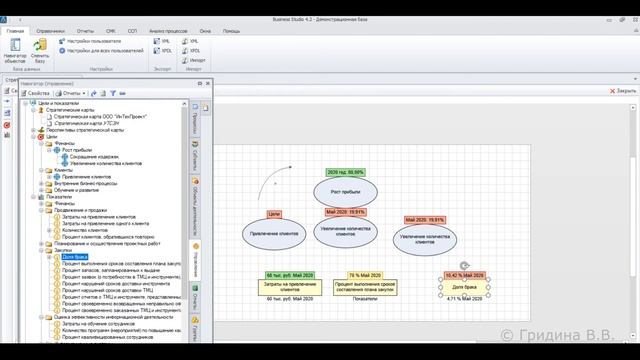Click the Navigator refresh arrow icon
The height and width of the screenshot is (360, 640).
pyautogui.click(x=93, y=93)
